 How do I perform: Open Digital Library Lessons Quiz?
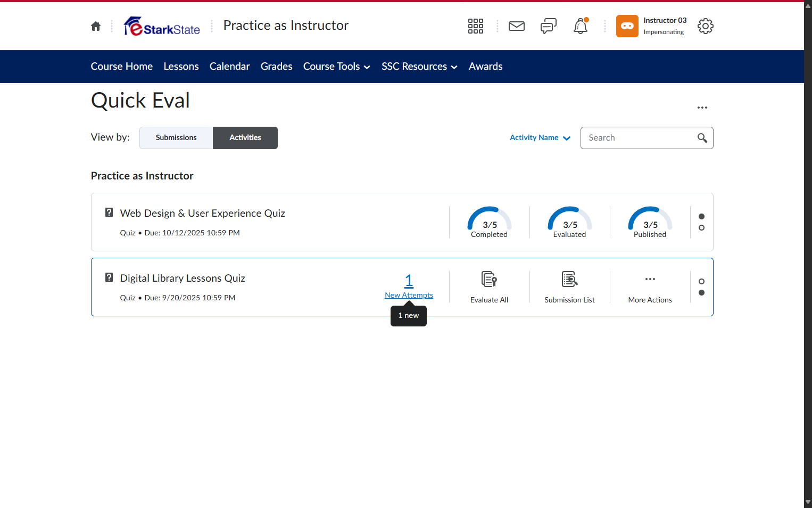[x=183, y=278]
